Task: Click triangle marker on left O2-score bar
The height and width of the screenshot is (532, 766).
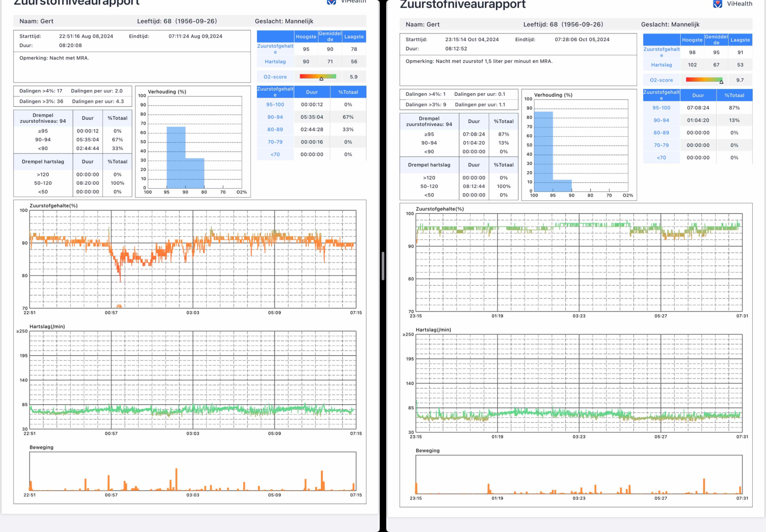Action: [x=321, y=79]
